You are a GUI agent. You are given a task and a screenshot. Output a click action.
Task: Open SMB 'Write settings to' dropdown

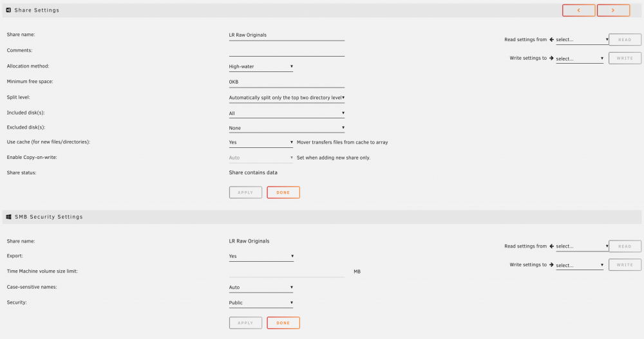point(580,265)
